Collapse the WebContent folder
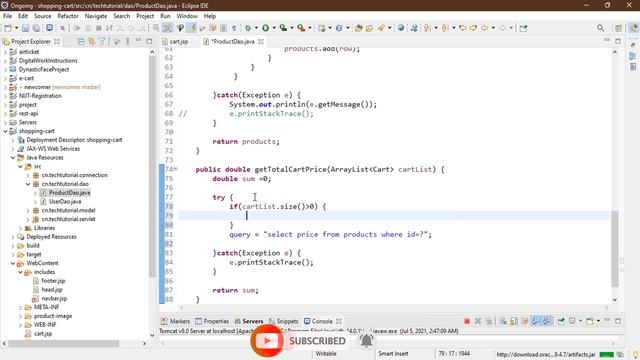640x360 pixels. (13, 263)
